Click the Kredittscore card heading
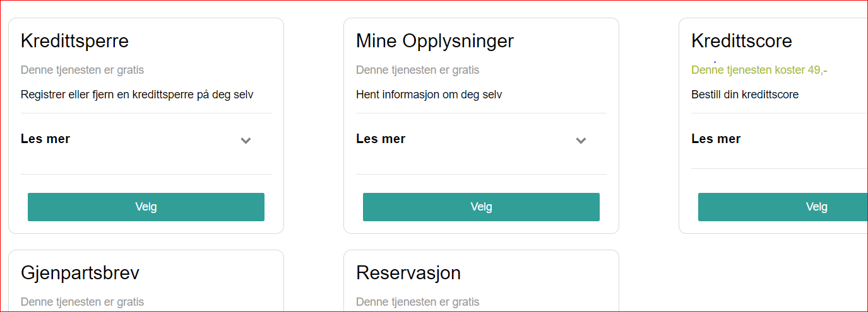Viewport: 868px width, 312px height. (x=742, y=41)
